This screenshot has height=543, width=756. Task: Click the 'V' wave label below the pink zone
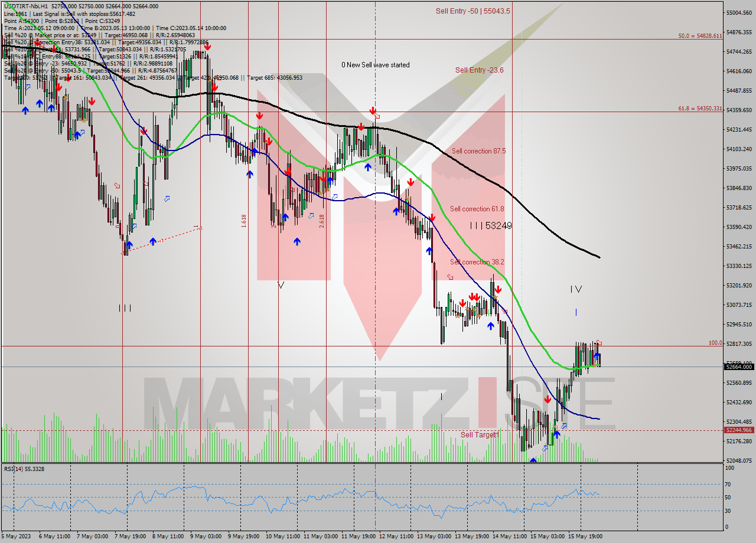281,285
